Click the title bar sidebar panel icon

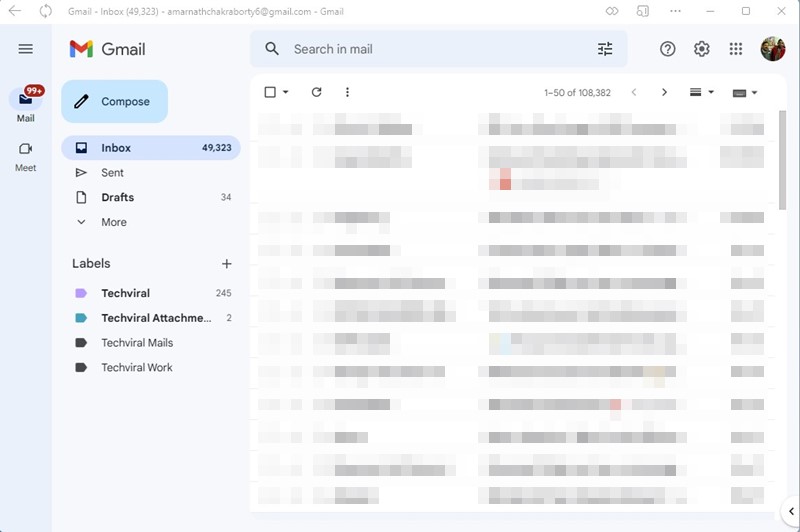coord(643,11)
